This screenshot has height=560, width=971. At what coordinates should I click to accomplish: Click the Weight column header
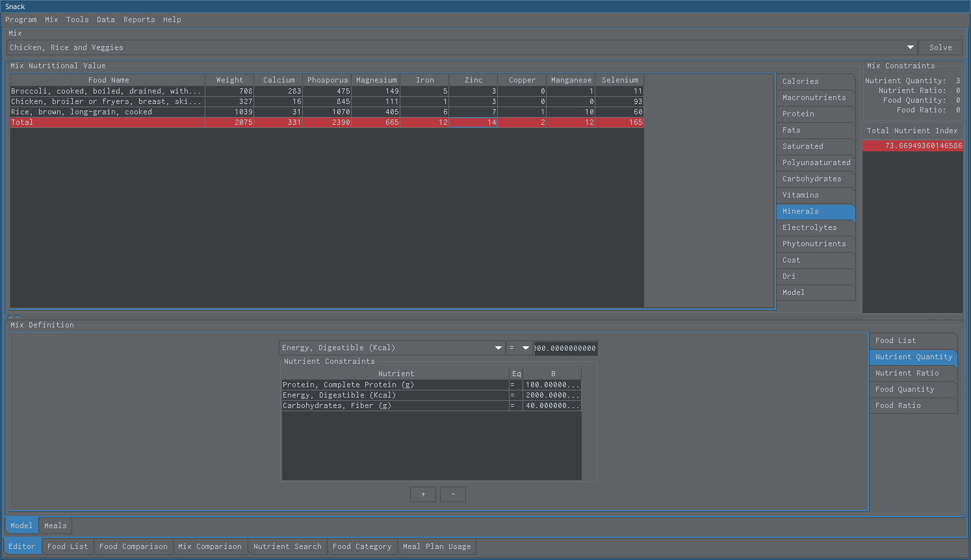coord(229,80)
